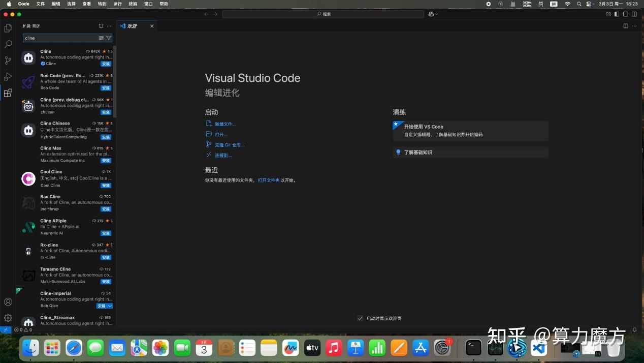Open the extension panel more actions menu
This screenshot has width=644, height=363.
(x=109, y=26)
